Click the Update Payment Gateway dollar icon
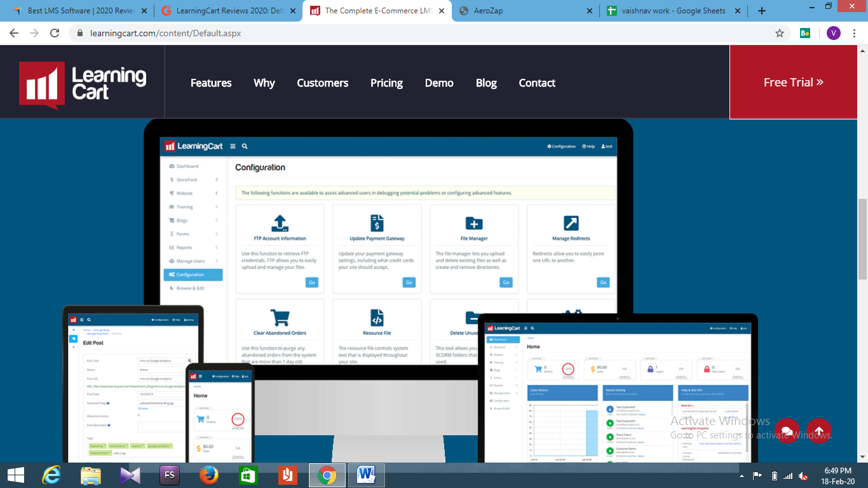 [377, 223]
